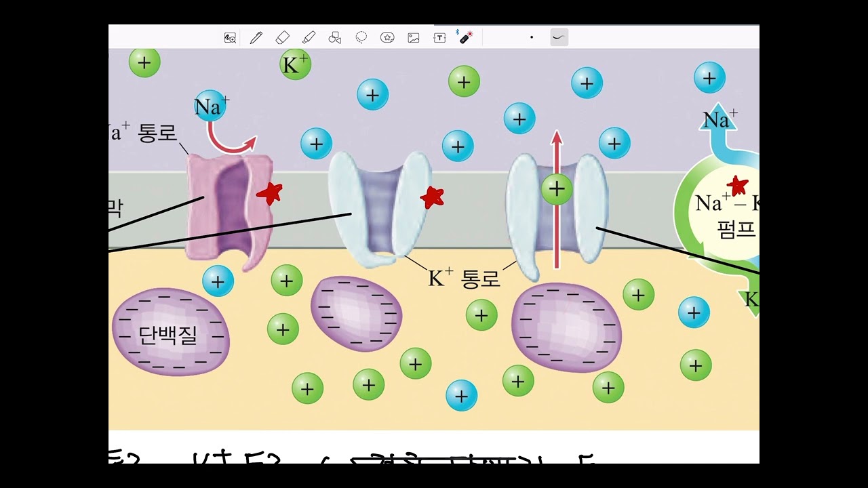
Task: Open the sticker elements tool
Action: point(387,38)
